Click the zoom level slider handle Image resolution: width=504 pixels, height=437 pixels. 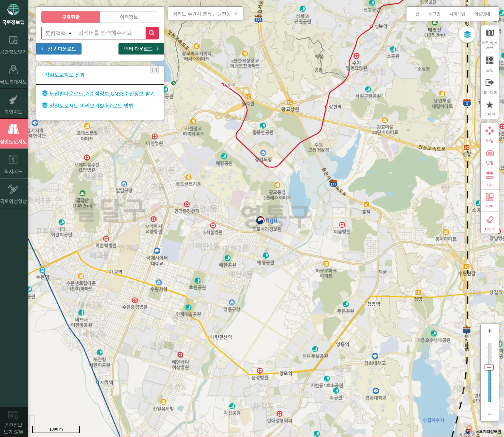point(489,367)
